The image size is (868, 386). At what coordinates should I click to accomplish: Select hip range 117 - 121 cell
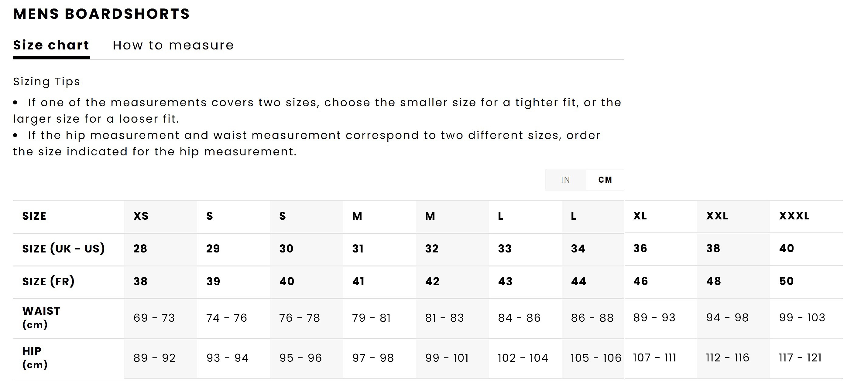[x=800, y=358]
